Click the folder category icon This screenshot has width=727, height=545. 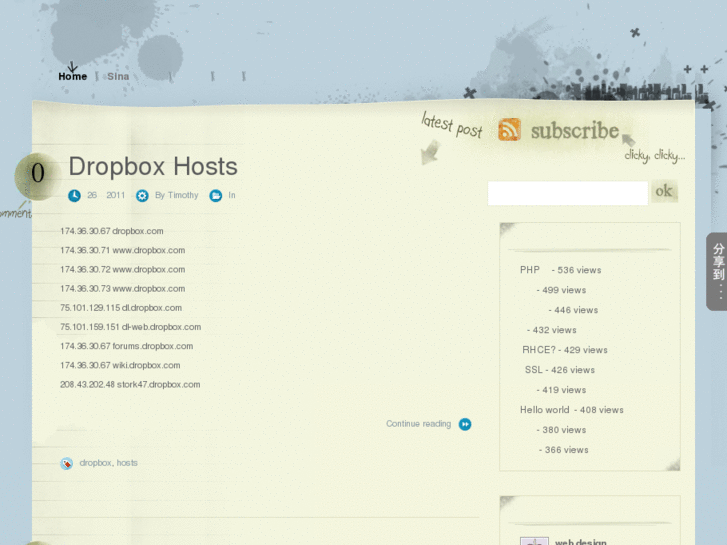pos(216,196)
